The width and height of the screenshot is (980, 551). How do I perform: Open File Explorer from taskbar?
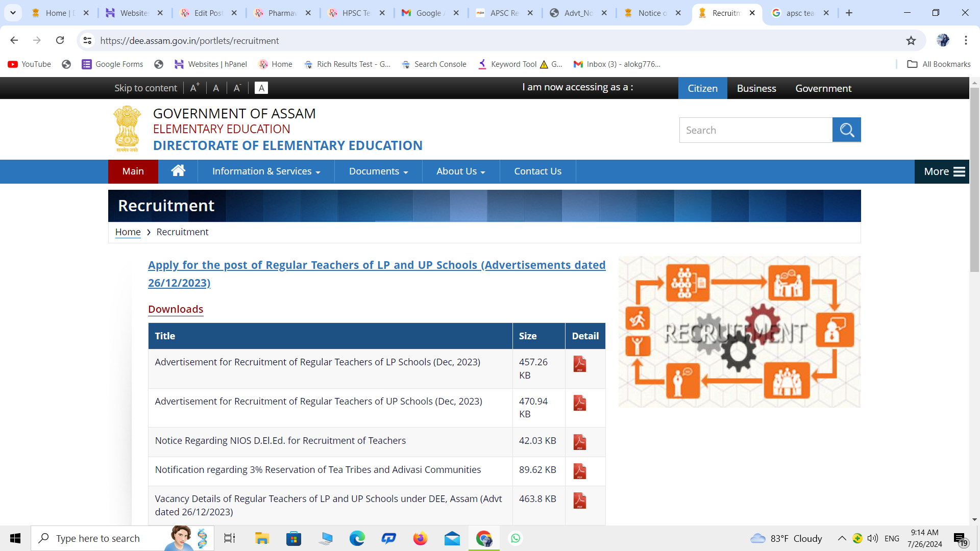tap(262, 538)
